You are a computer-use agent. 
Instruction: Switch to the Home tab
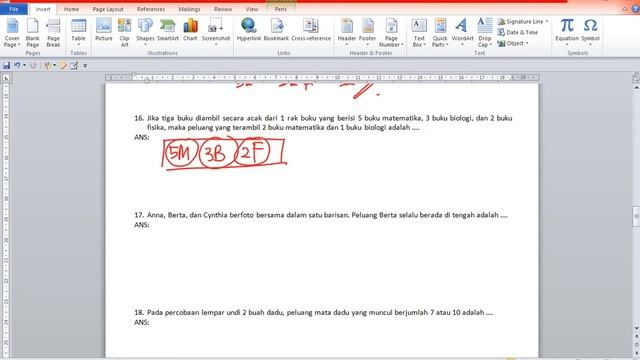pos(71,9)
